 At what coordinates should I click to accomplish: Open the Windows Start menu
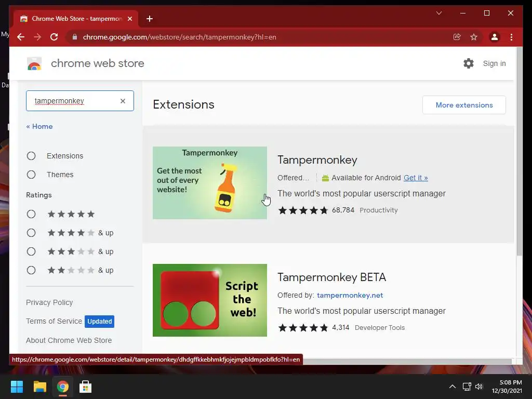[x=17, y=387]
